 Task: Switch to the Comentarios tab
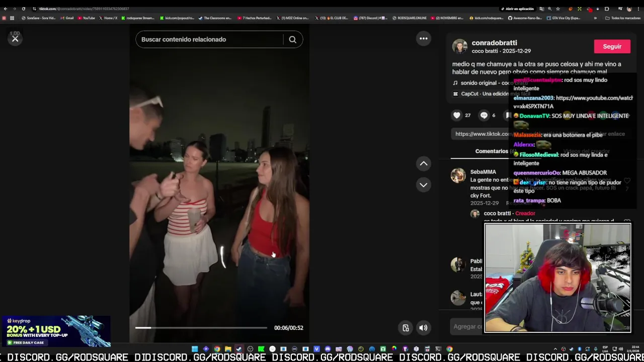click(495, 151)
